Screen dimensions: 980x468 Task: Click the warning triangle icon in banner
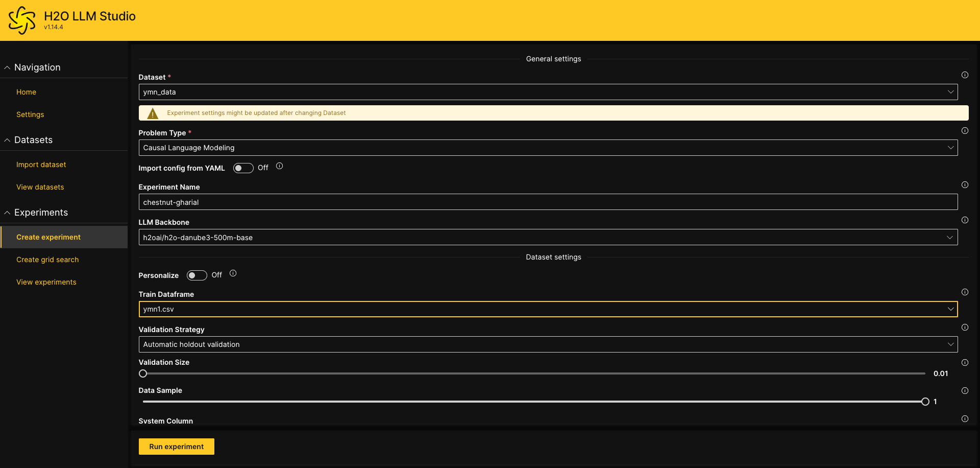point(153,113)
